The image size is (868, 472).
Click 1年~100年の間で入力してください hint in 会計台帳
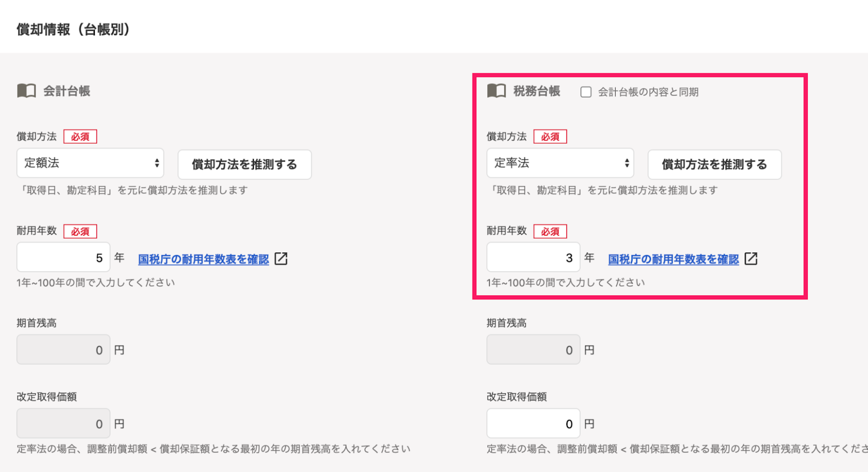pos(95,283)
